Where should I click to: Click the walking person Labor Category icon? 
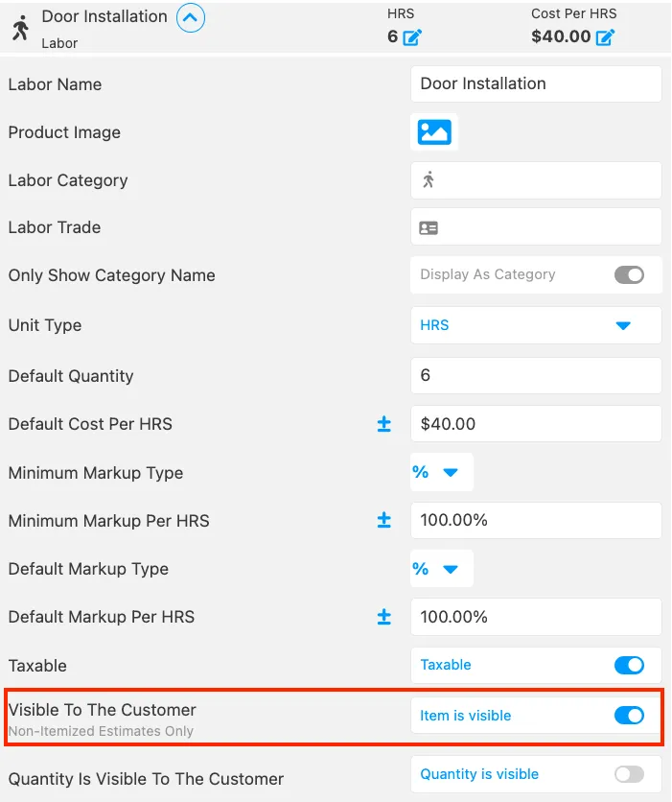click(x=429, y=179)
